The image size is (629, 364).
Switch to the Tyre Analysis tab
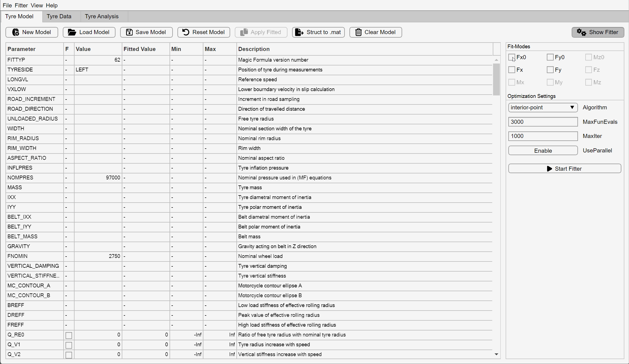click(102, 16)
